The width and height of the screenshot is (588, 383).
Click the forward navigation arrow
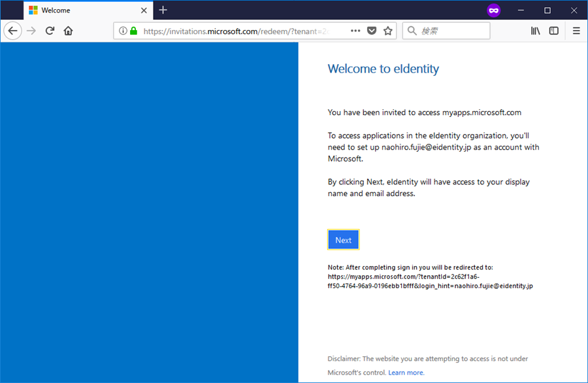pyautogui.click(x=31, y=31)
